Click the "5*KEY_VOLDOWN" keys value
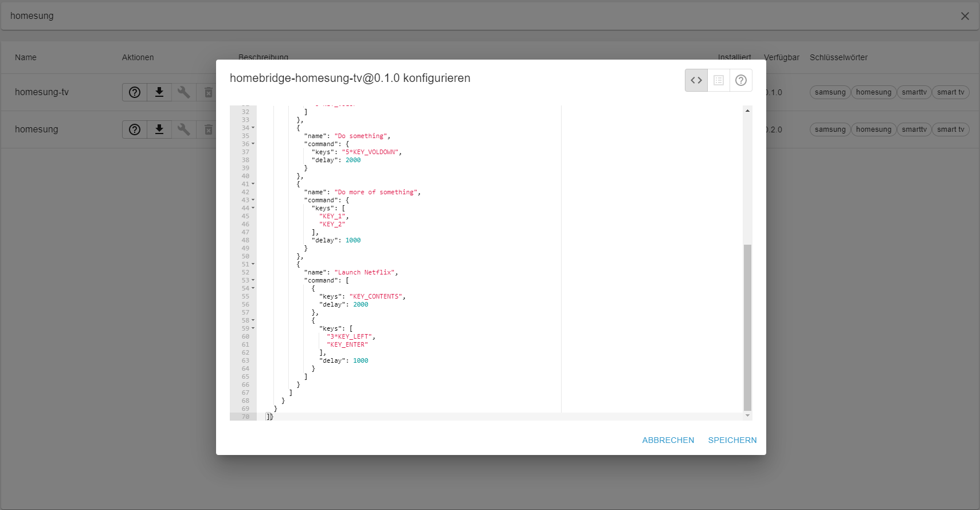The image size is (980, 510). (370, 152)
